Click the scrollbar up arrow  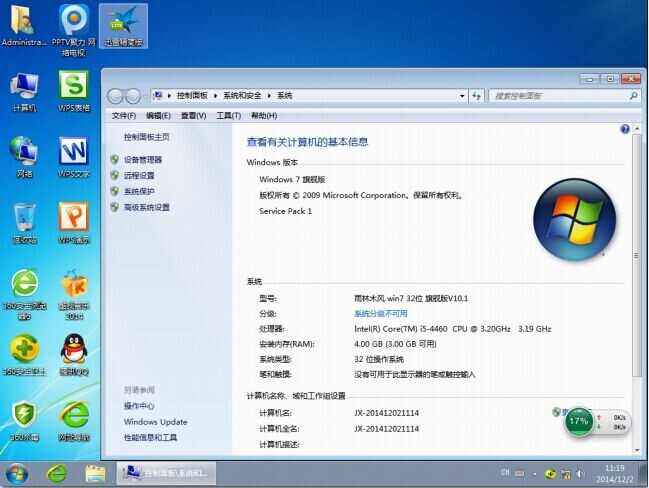click(x=637, y=129)
